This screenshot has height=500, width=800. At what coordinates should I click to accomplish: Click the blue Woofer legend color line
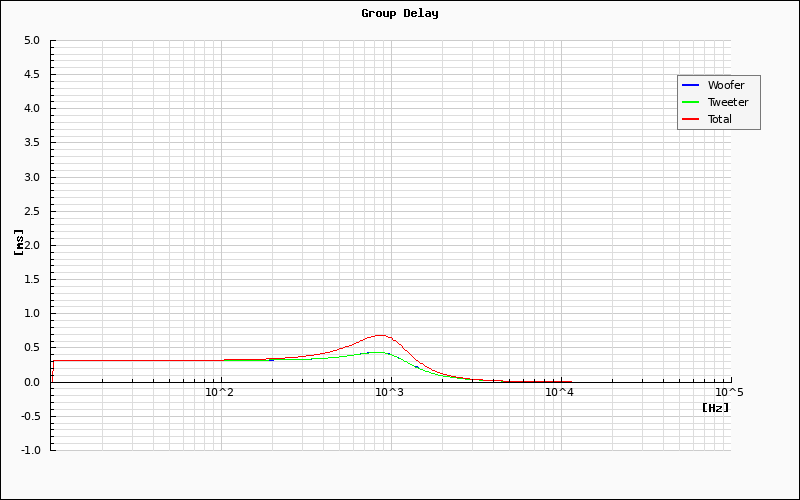690,85
